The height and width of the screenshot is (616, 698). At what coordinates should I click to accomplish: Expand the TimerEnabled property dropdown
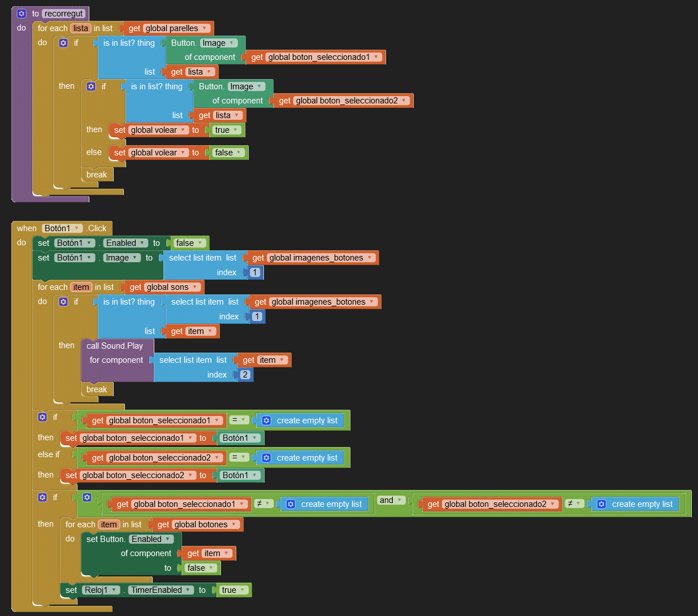click(188, 590)
